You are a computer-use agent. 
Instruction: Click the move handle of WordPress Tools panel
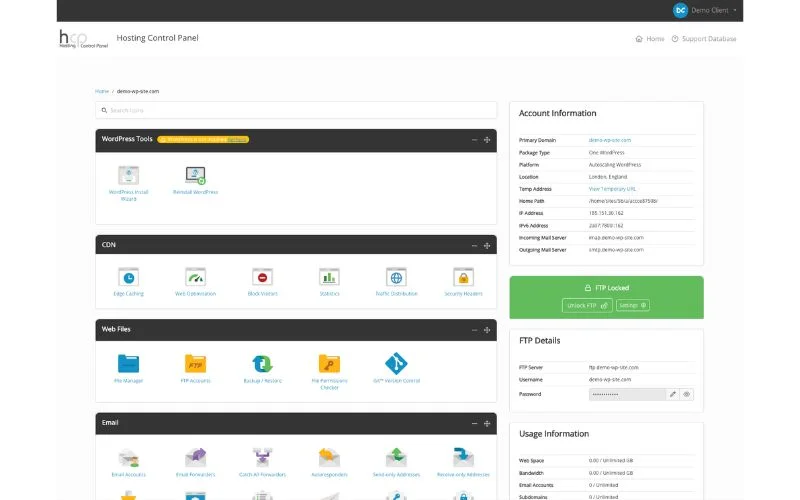point(487,140)
